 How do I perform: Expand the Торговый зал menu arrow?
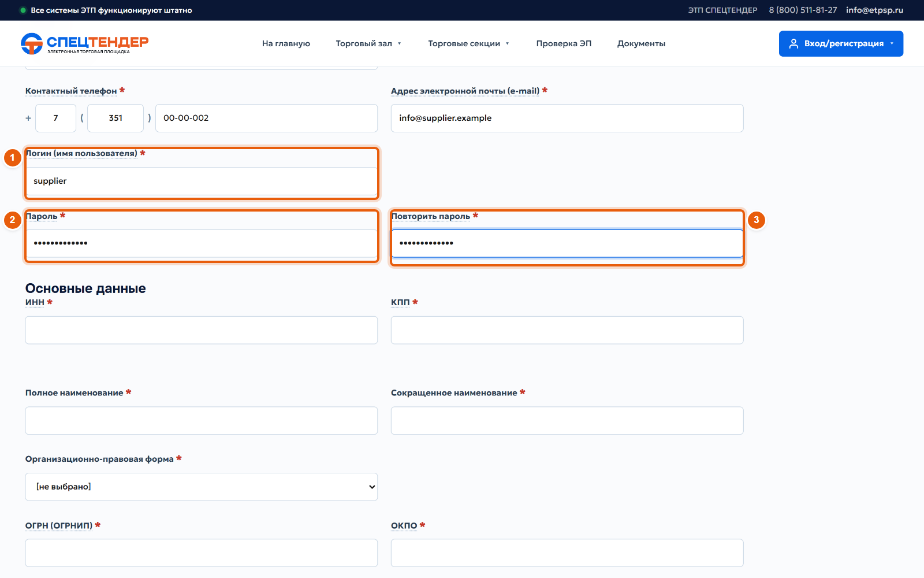point(399,44)
